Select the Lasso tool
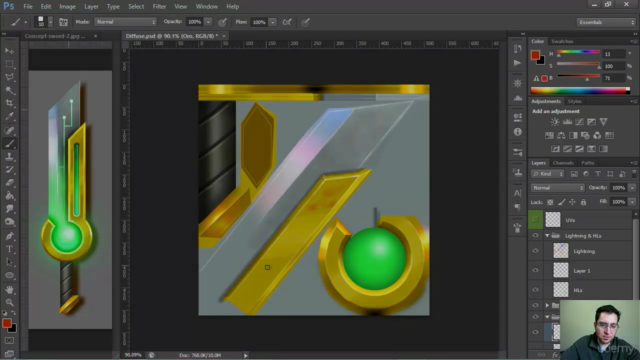 click(x=9, y=77)
